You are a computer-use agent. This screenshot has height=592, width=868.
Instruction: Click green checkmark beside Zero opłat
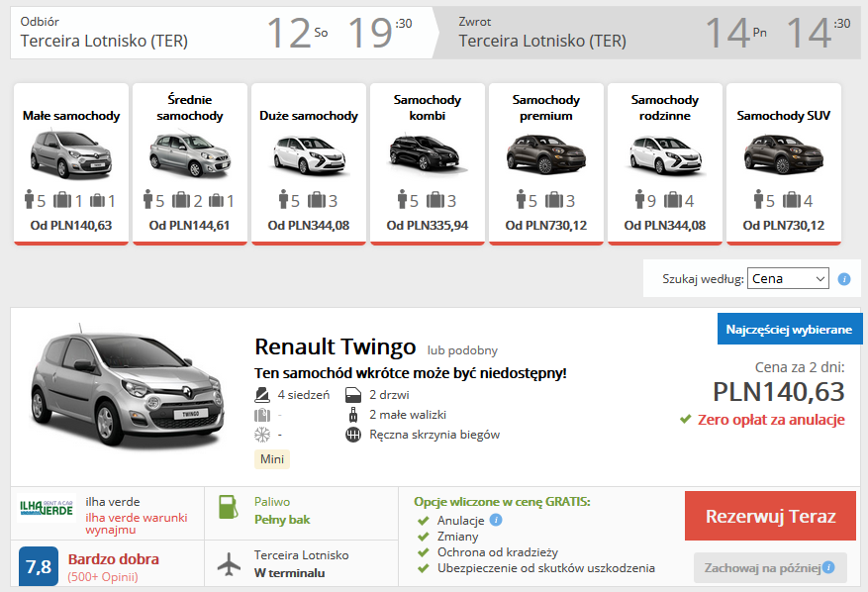coord(685,419)
